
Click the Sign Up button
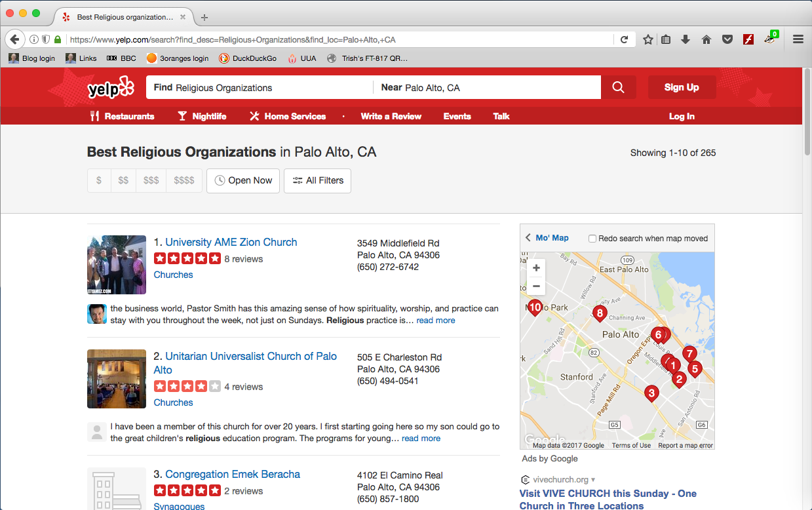pos(682,87)
